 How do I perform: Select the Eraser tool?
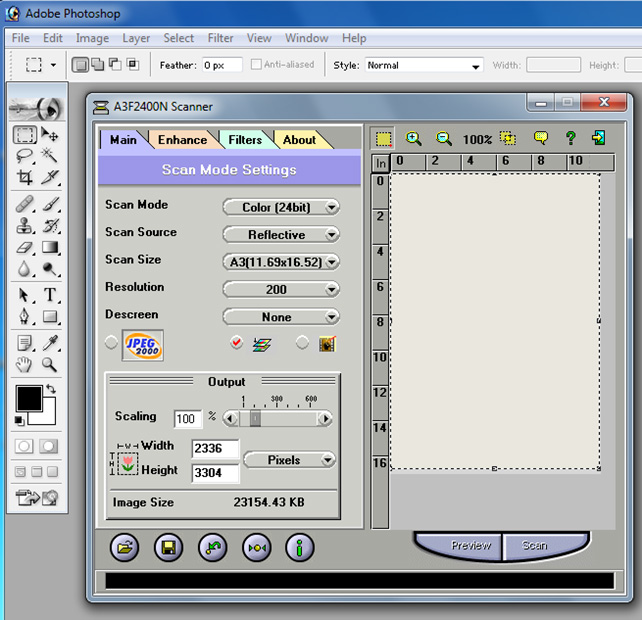24,247
